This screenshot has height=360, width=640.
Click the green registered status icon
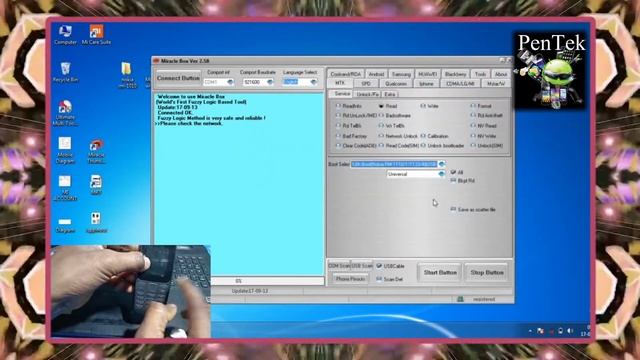tap(460, 299)
